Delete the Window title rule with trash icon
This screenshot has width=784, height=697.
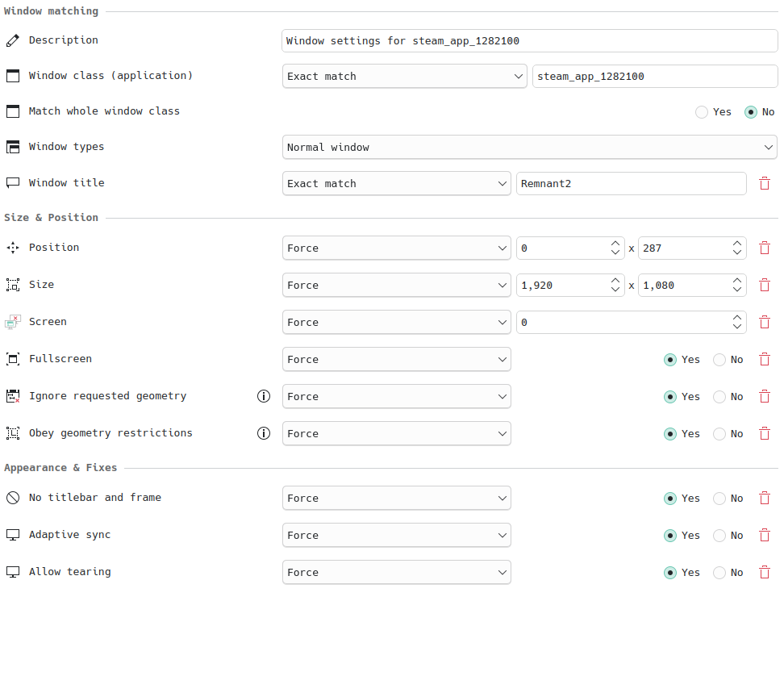pos(765,183)
